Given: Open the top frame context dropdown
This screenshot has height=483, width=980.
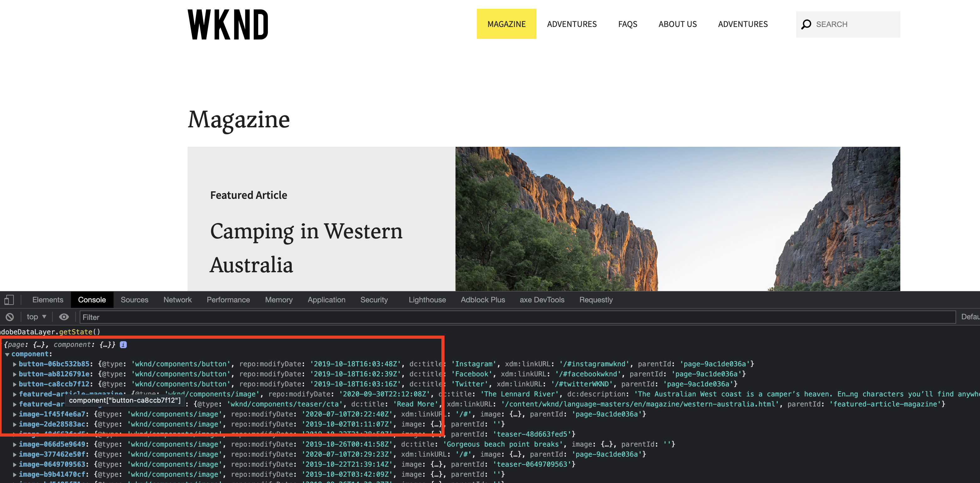Looking at the screenshot, I should (36, 317).
